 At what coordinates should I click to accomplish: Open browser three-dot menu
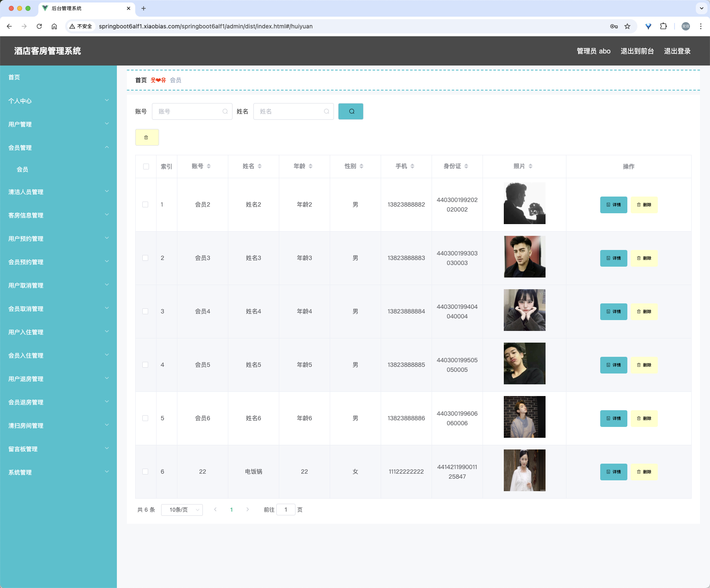[x=701, y=26]
